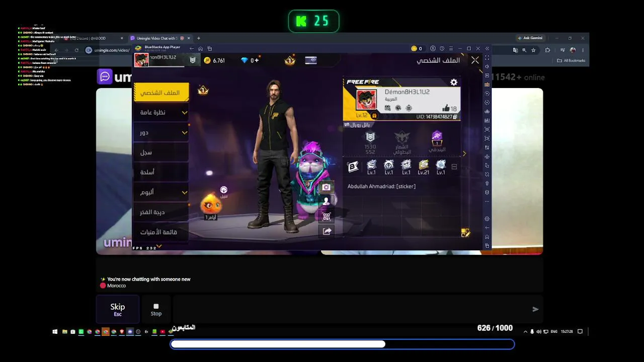Tap the QR code icon
Image resolution: width=644 pixels, height=362 pixels.
[x=327, y=217]
